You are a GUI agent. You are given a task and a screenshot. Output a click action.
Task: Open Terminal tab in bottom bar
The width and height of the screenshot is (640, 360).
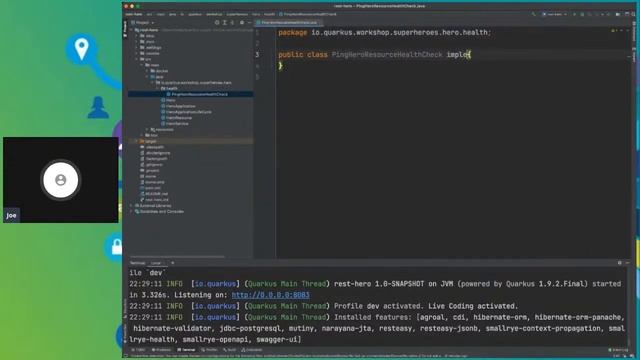[186, 350]
